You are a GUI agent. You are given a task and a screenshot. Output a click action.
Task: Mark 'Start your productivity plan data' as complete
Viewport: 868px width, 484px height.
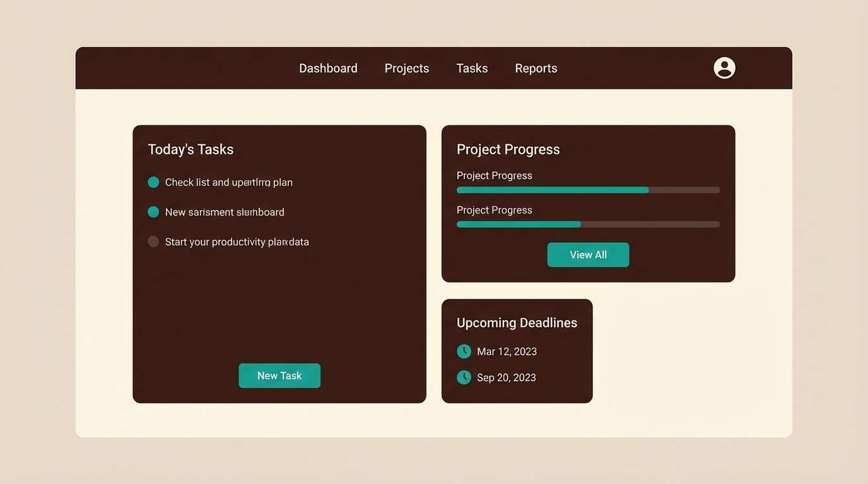153,241
